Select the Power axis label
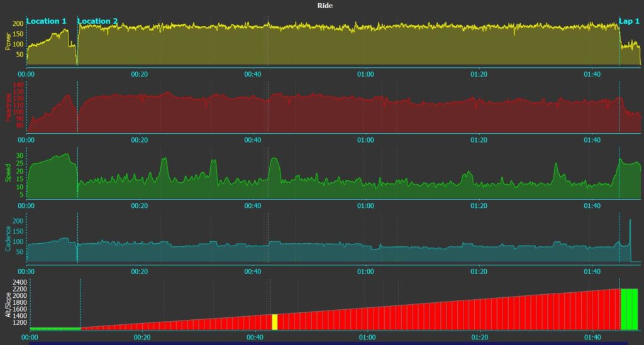Image resolution: width=644 pixels, height=345 pixels. click(x=8, y=41)
